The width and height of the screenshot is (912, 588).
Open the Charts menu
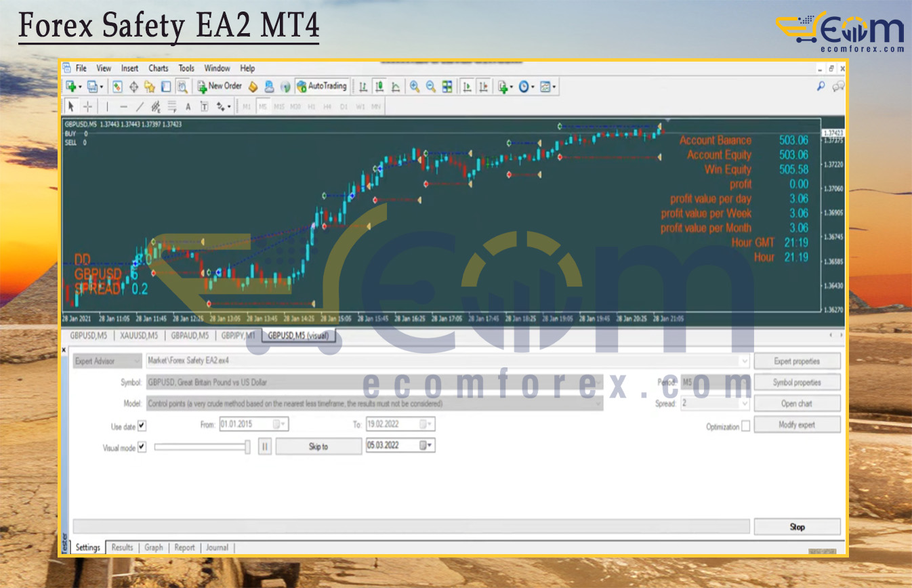tap(158, 68)
